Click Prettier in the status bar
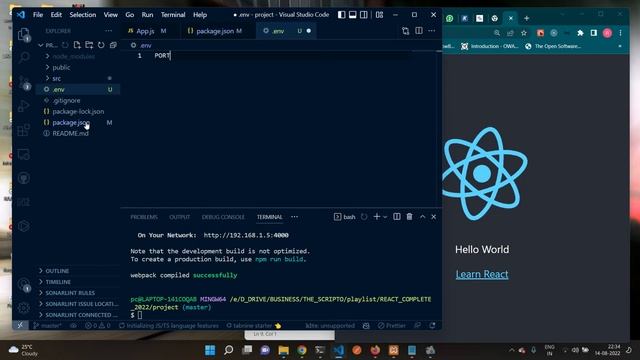 tap(392, 325)
